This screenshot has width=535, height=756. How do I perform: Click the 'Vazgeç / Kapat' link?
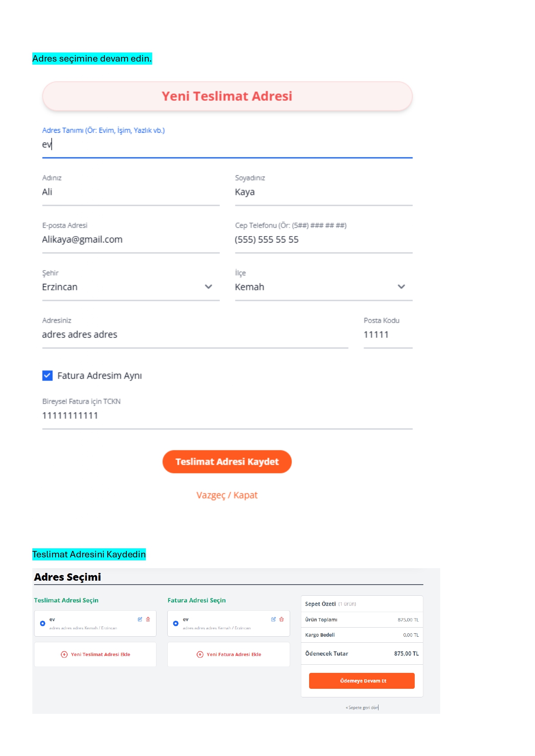click(227, 495)
